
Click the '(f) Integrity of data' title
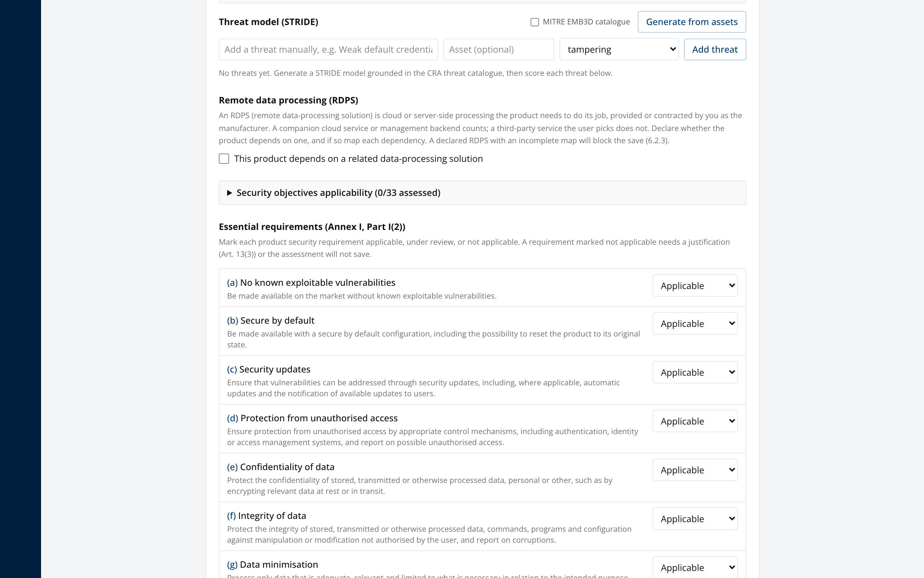pyautogui.click(x=267, y=516)
